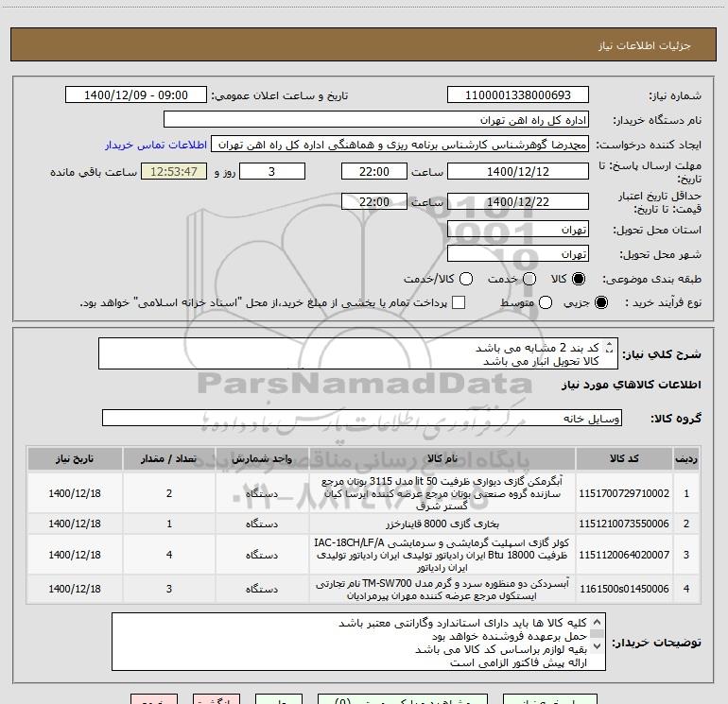This screenshot has width=728, height=704.
Task: Click the بخاری گازی 8000 قاینارخزر item name
Action: pos(442,524)
